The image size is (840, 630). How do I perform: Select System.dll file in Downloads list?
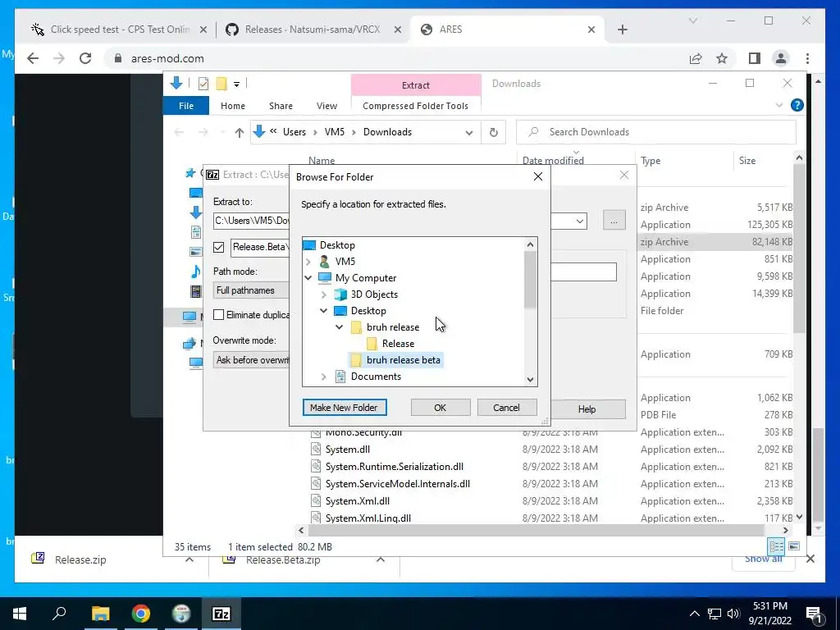tap(348, 450)
